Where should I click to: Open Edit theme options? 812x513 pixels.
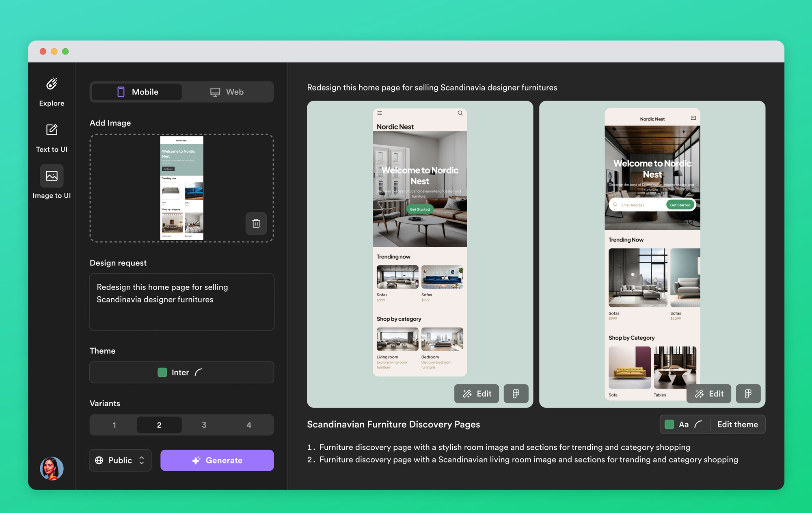[x=738, y=424]
